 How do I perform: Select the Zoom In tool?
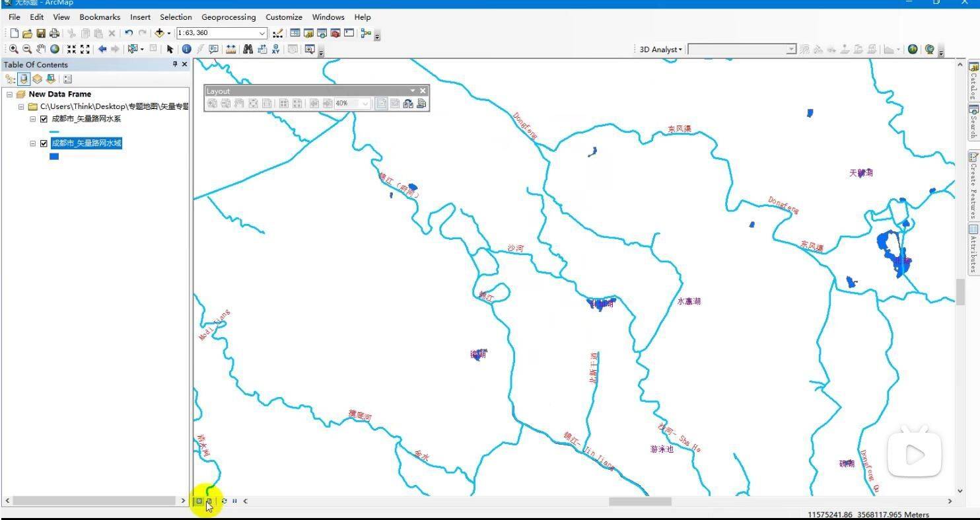13,49
